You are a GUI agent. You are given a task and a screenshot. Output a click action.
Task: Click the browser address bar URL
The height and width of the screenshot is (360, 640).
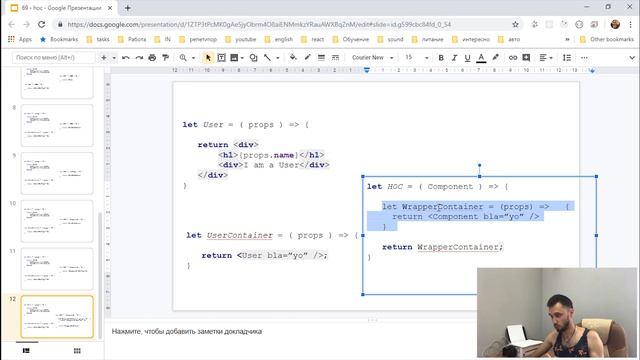click(259, 24)
